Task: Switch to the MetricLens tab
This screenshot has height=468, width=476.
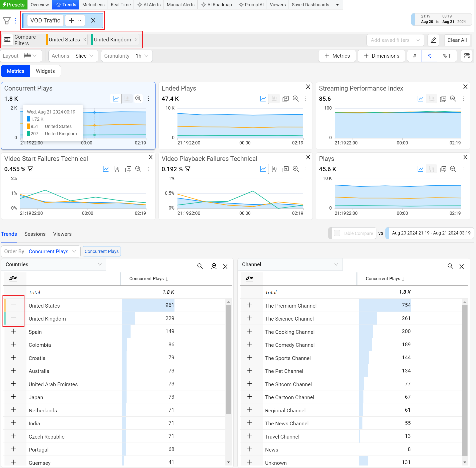Action: [x=93, y=5]
